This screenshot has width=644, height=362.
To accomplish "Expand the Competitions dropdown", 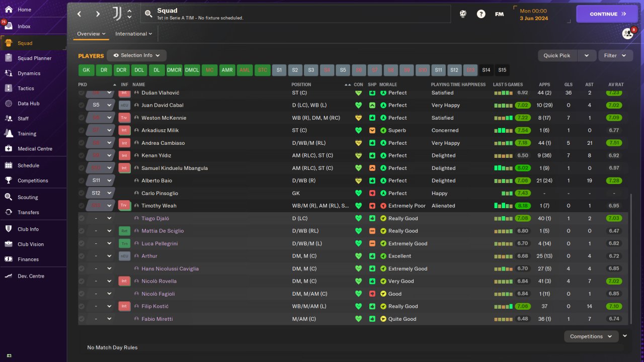I will click(591, 336).
